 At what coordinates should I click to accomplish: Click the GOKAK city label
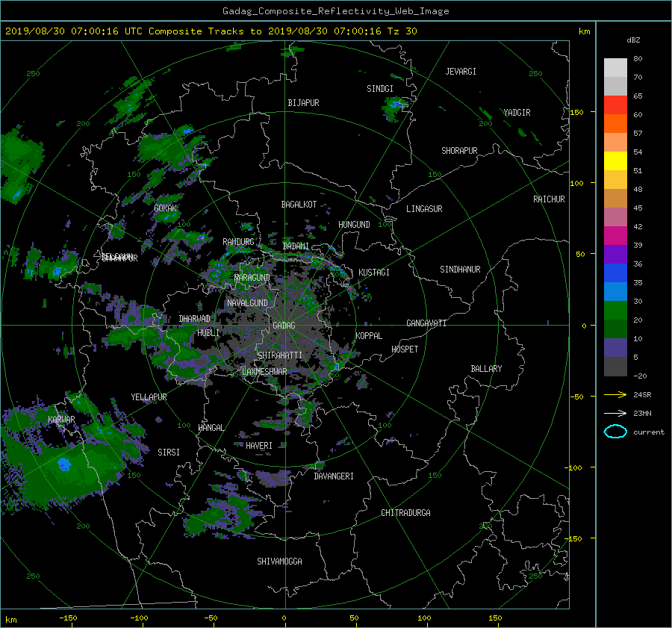(166, 208)
